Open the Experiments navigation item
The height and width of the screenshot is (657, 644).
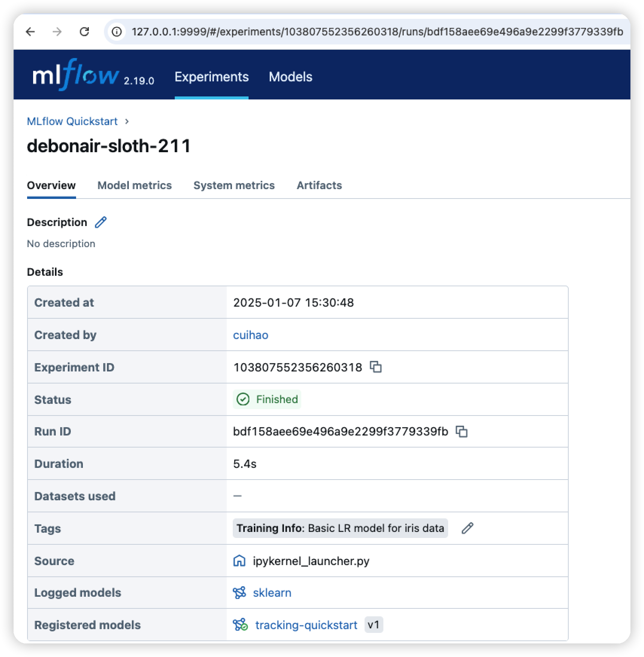[x=211, y=77]
